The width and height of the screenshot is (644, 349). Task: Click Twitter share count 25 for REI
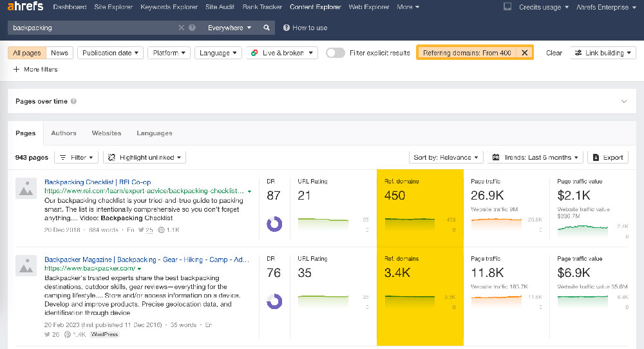point(146,230)
